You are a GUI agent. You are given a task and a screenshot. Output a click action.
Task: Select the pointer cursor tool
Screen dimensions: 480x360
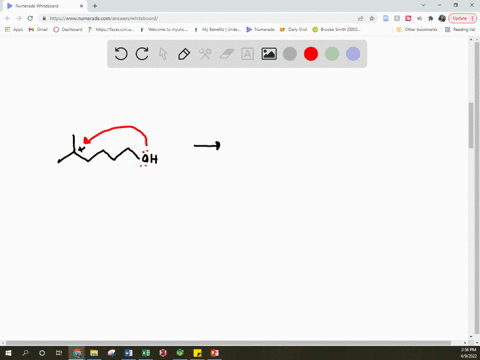coord(163,54)
